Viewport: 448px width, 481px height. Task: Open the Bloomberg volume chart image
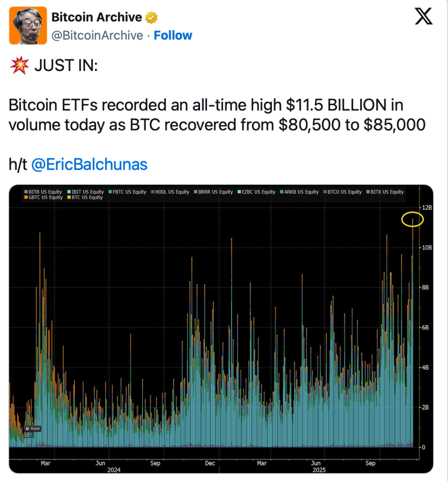coord(221,329)
